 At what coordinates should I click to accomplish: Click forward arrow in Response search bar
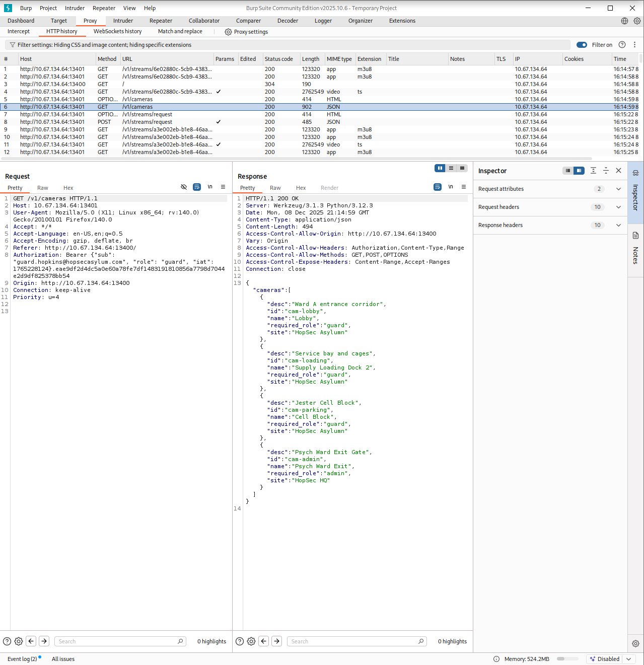(x=277, y=641)
